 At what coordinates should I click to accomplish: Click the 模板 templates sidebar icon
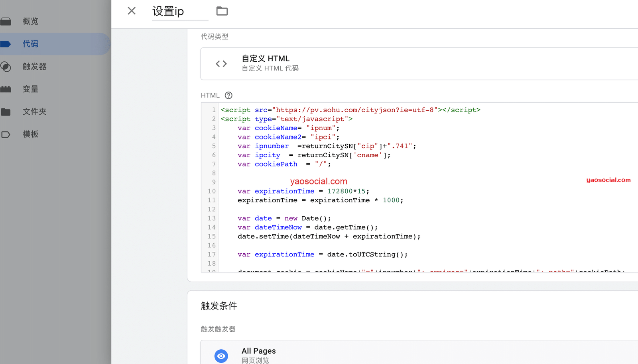6,135
